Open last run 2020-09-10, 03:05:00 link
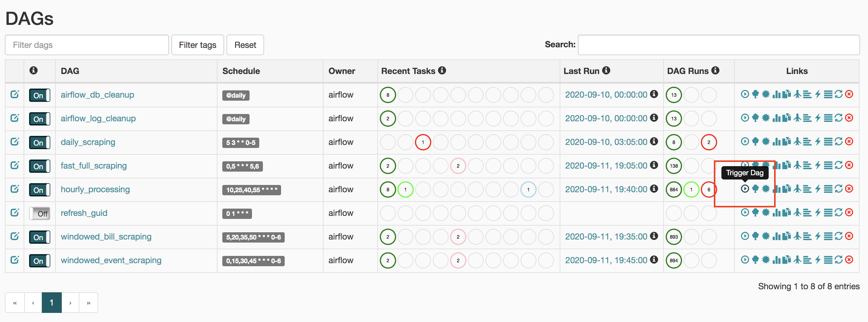Screen dimensions: 868x322 [x=606, y=142]
